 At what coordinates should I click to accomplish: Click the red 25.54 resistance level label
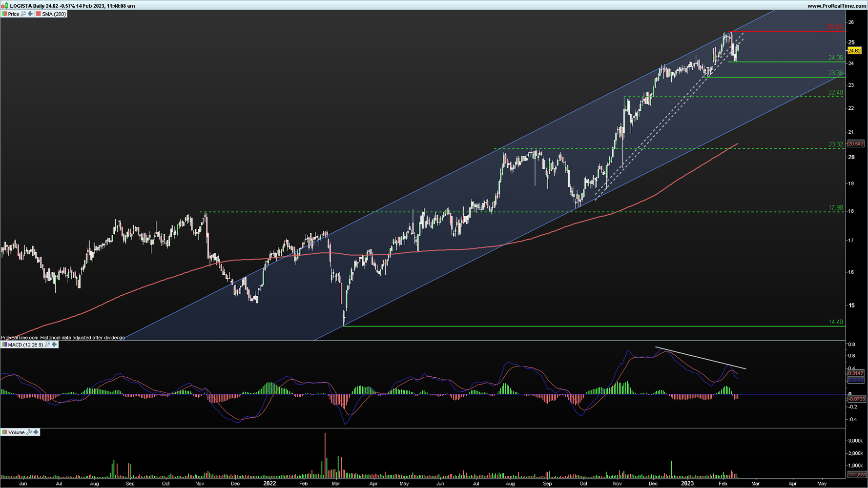[835, 27]
